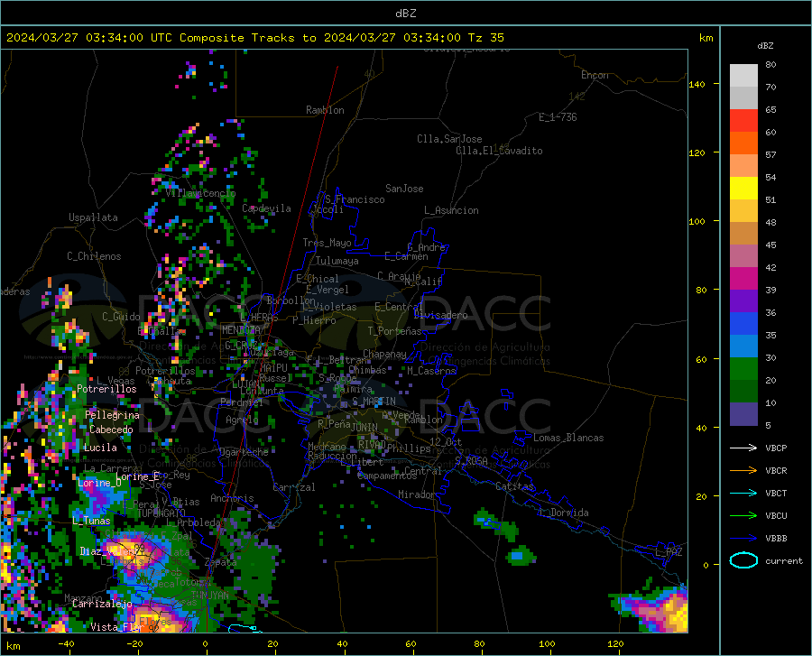Click the C_Chilenos map label
Screen dimensions: 812x656
pos(94,256)
